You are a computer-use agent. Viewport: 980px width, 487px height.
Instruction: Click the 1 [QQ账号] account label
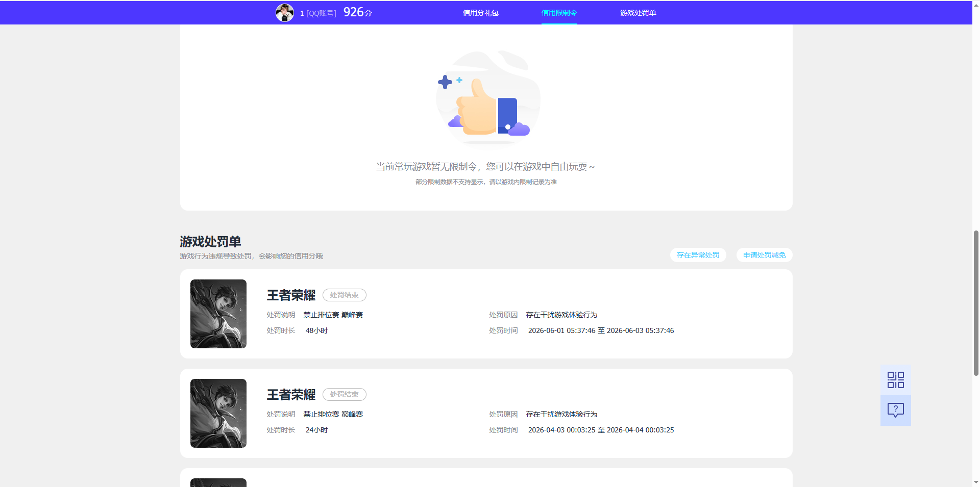[318, 13]
